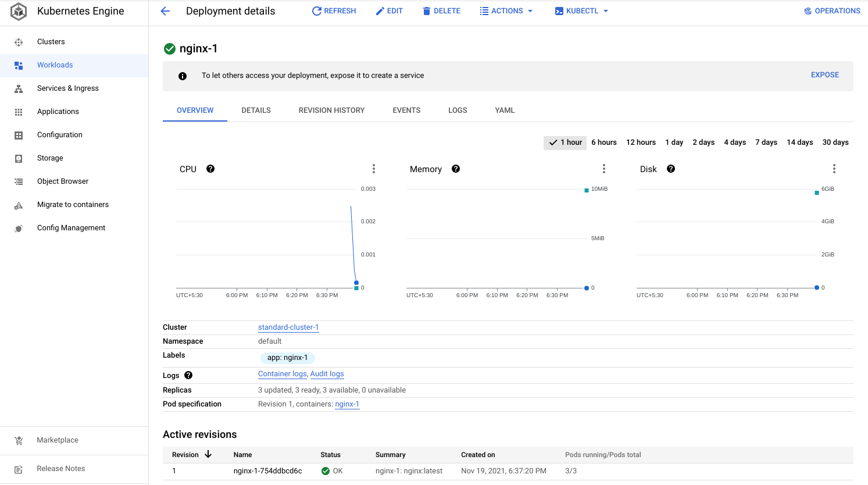Click the Configuration sidebar icon
This screenshot has width=868, height=485.
coord(19,135)
